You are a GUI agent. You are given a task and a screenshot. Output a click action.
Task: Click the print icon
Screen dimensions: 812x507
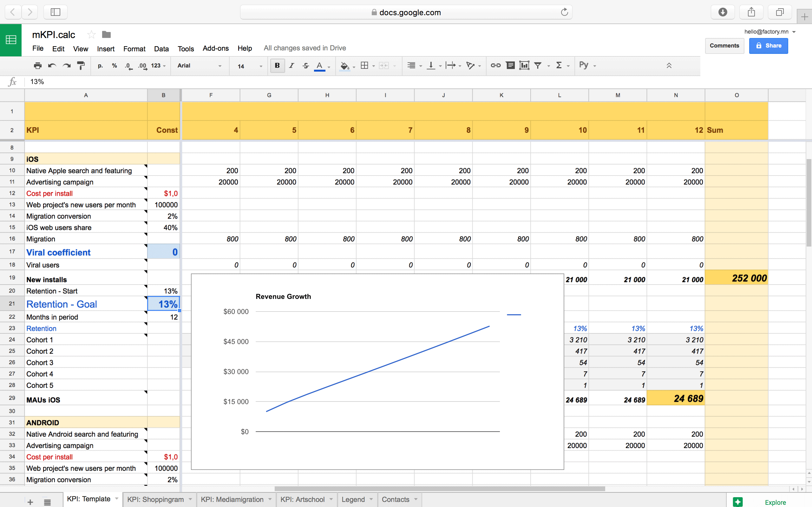click(x=37, y=66)
